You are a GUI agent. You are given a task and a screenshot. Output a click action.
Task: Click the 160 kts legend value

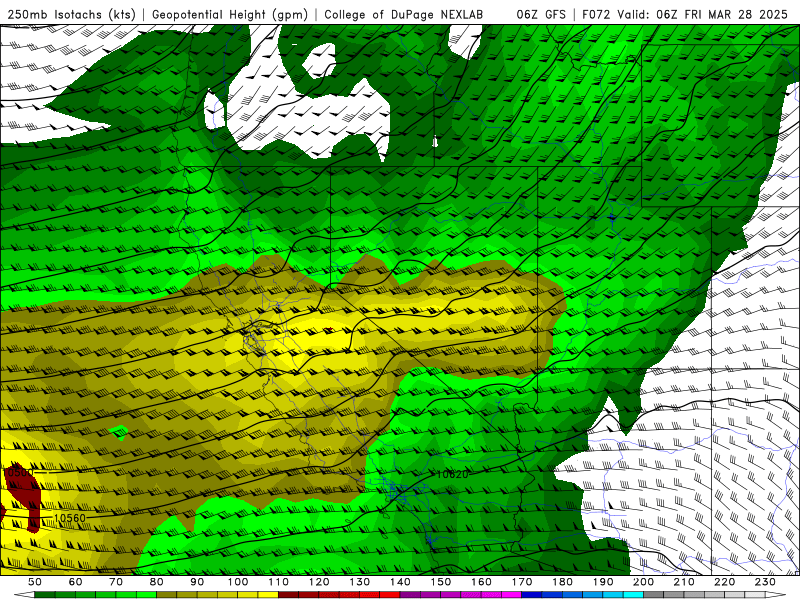pyautogui.click(x=482, y=582)
